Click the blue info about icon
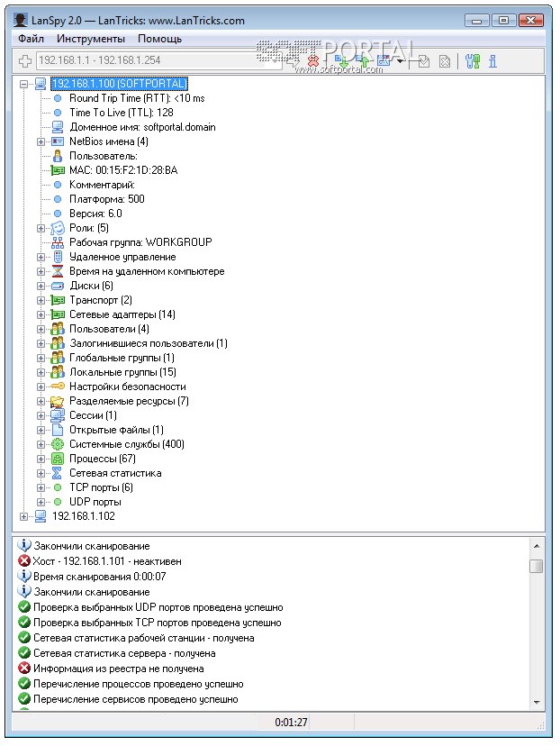The height and width of the screenshot is (746, 560). pyautogui.click(x=492, y=61)
